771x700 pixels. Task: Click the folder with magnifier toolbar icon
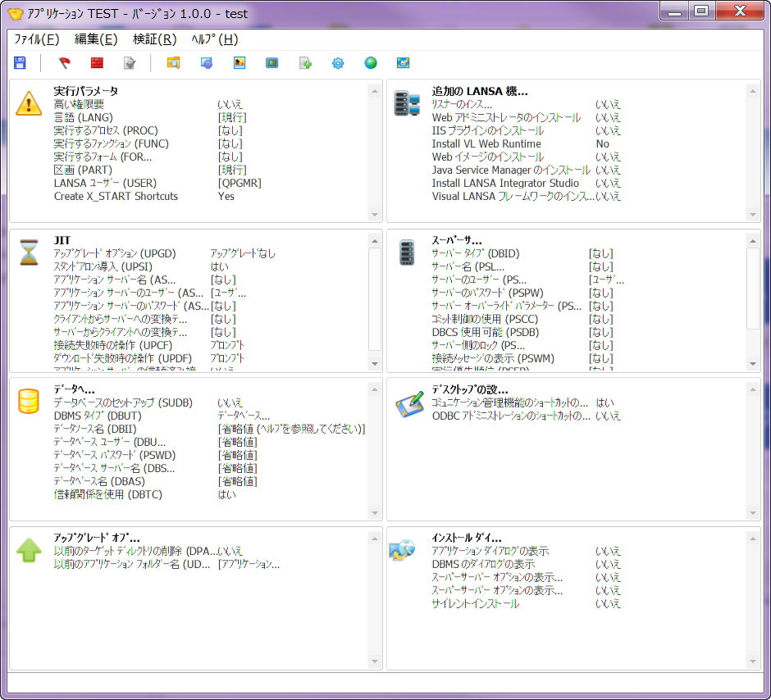coord(173,63)
